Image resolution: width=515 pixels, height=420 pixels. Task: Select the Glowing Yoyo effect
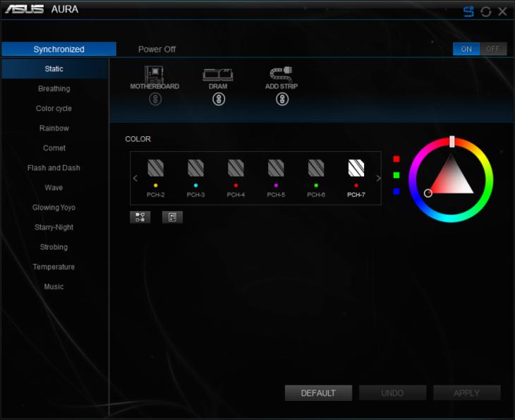pyautogui.click(x=54, y=208)
